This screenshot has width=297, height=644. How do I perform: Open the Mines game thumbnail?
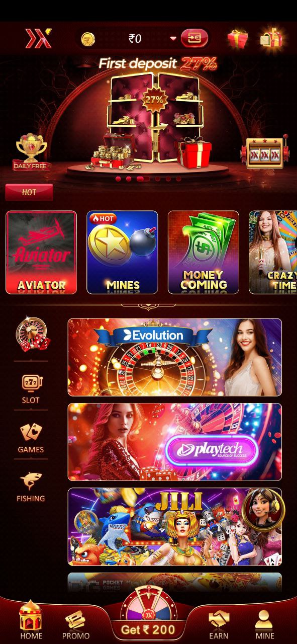[x=122, y=252]
